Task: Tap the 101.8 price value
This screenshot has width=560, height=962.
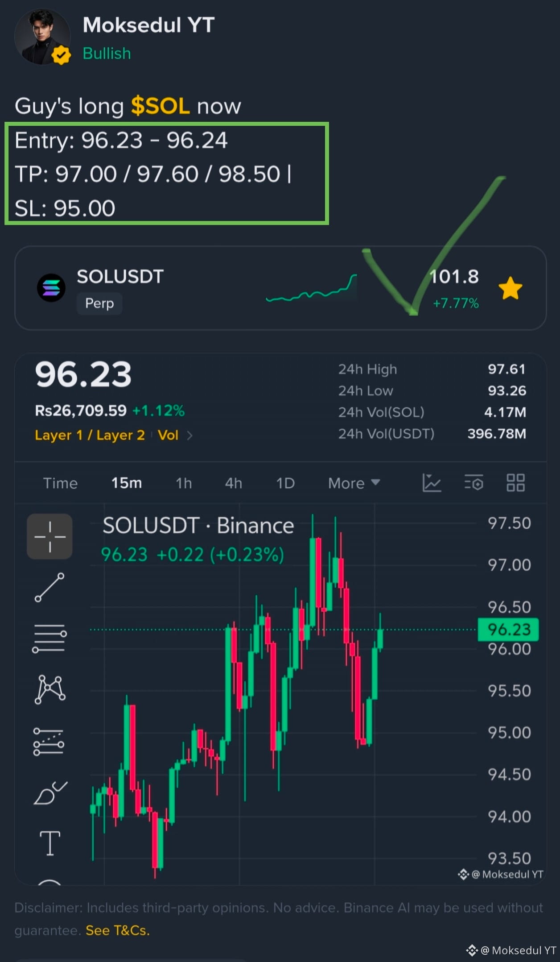Action: click(454, 277)
